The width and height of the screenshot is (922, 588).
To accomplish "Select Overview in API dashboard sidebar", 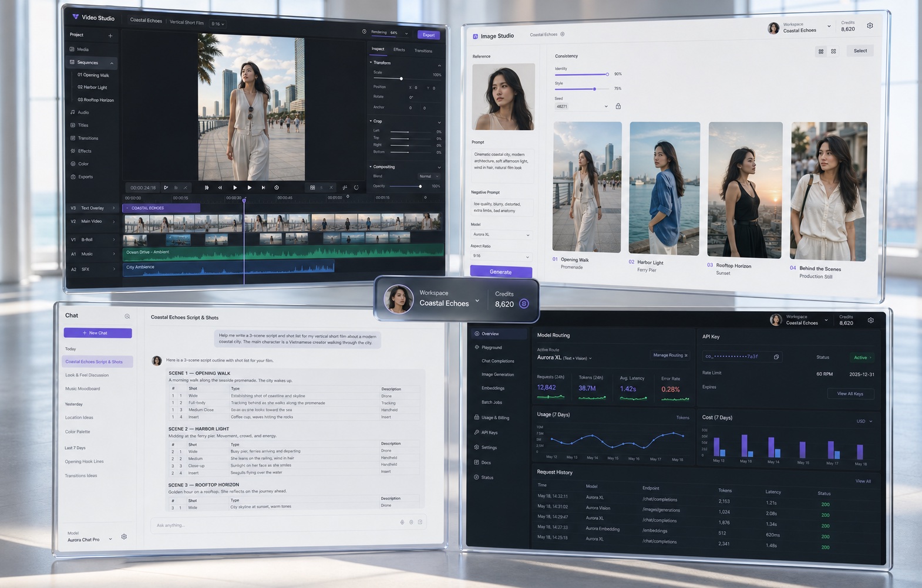I will tap(499, 333).
